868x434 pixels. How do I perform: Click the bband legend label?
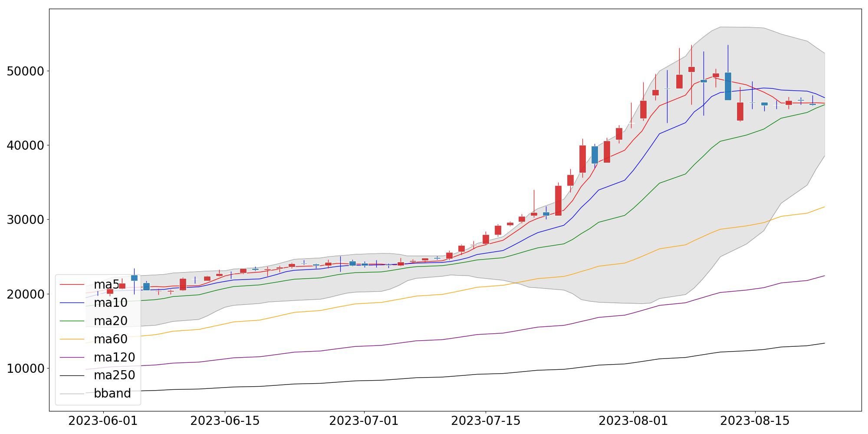coord(112,393)
